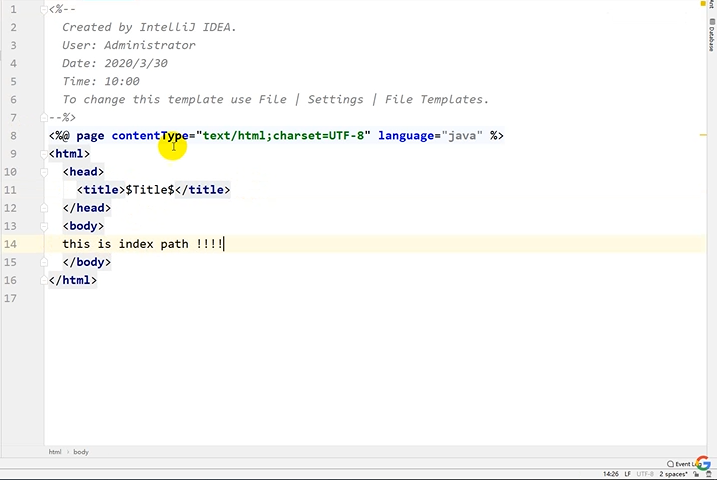Select the body breadcrumb
Image resolution: width=717 pixels, height=480 pixels.
pos(81,452)
